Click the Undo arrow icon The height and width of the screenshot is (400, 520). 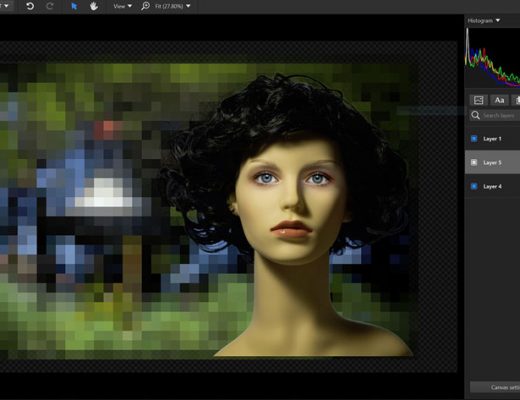click(x=30, y=6)
